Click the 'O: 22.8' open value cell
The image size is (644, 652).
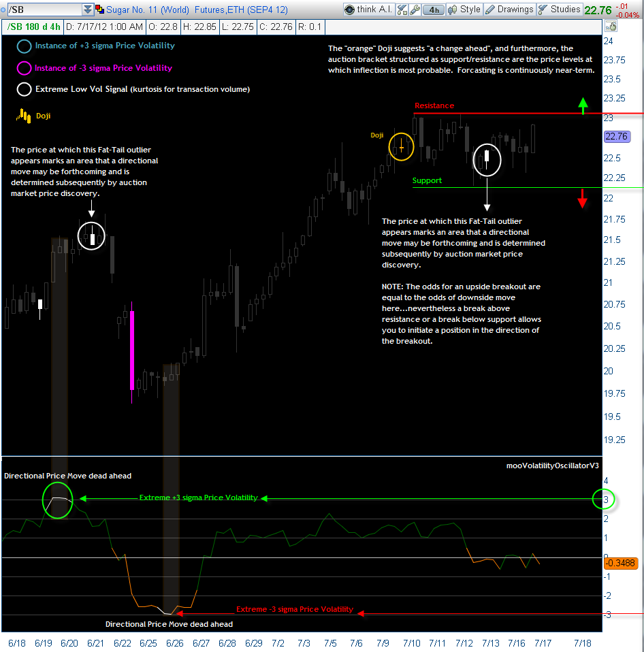(x=163, y=27)
